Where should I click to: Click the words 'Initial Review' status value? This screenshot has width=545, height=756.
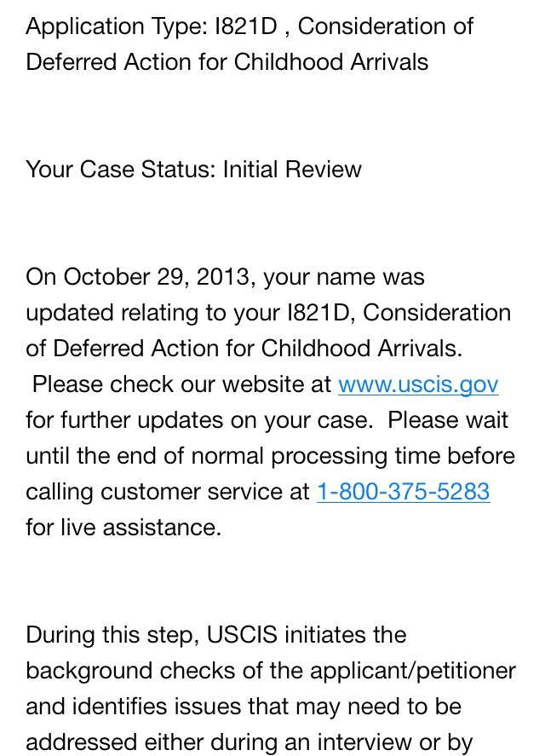pos(292,170)
